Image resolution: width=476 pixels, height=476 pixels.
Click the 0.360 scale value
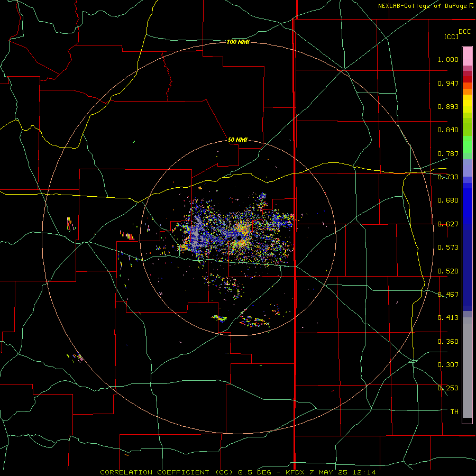tap(448, 342)
